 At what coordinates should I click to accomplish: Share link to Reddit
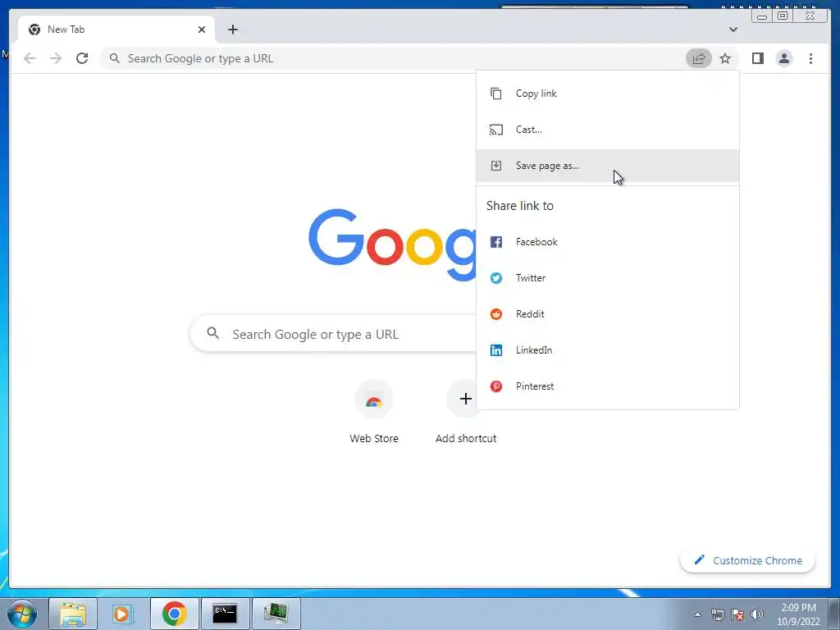[x=608, y=314]
